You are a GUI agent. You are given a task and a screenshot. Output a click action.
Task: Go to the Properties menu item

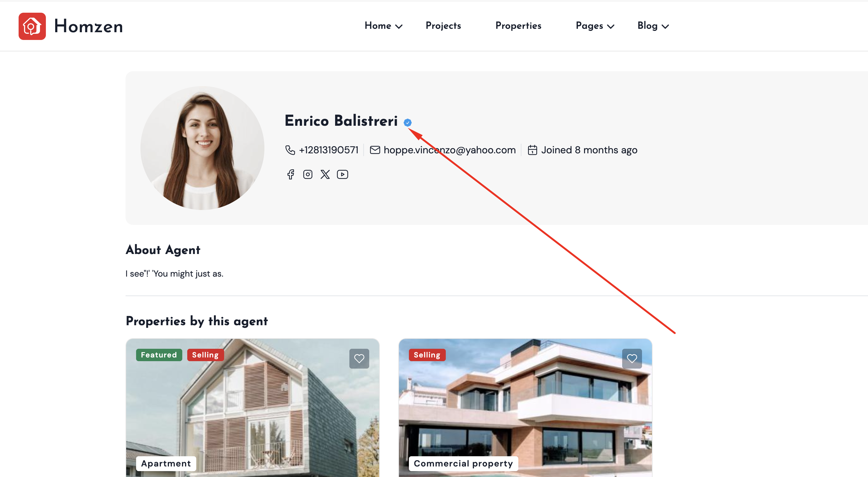(518, 26)
